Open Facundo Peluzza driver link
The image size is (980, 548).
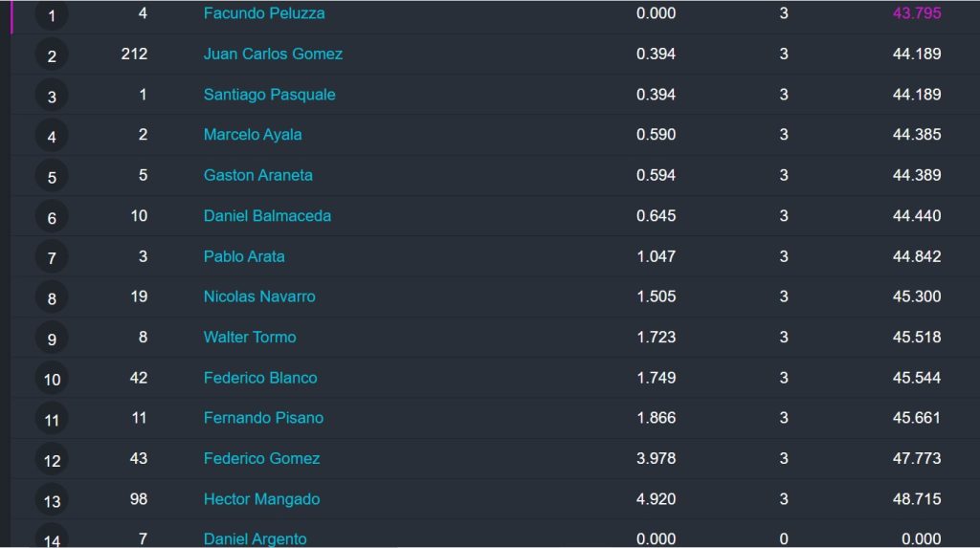(x=264, y=13)
